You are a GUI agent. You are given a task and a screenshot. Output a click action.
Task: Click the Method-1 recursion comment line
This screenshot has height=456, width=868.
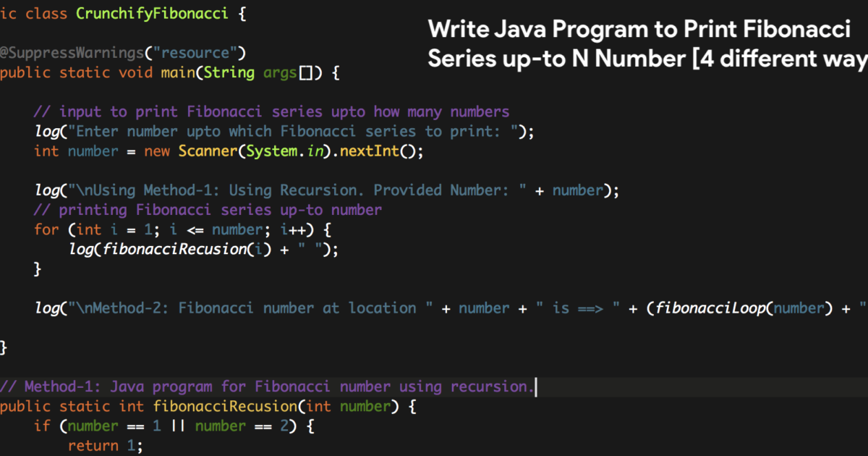[x=266, y=387]
